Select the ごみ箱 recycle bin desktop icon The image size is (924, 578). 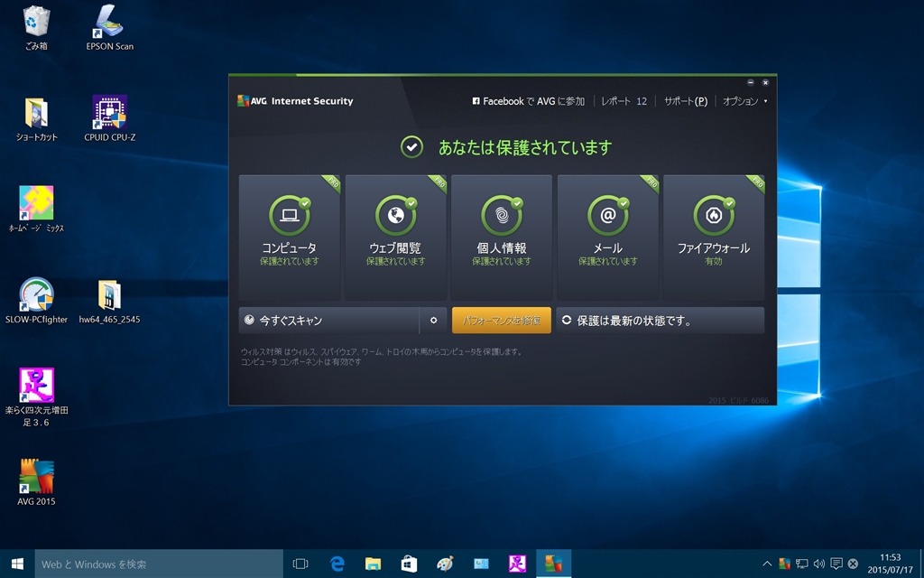[x=36, y=28]
